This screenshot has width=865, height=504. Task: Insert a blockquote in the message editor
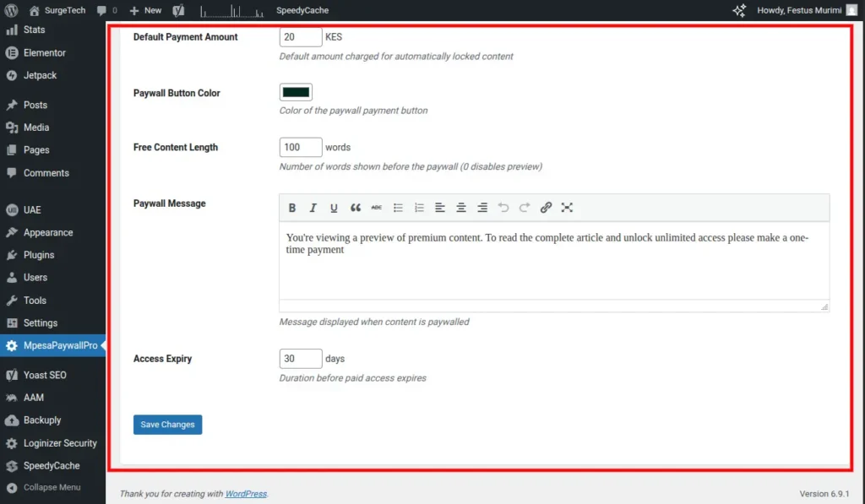coord(356,208)
